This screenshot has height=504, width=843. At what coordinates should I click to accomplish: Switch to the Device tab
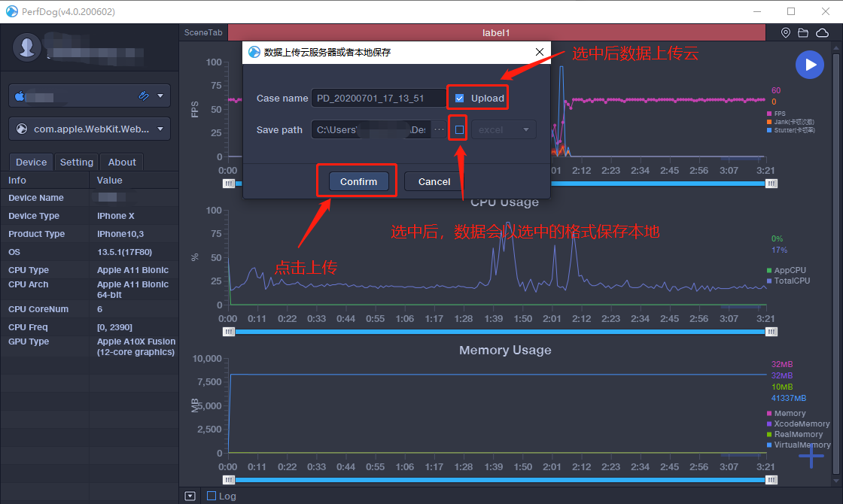[x=31, y=162]
